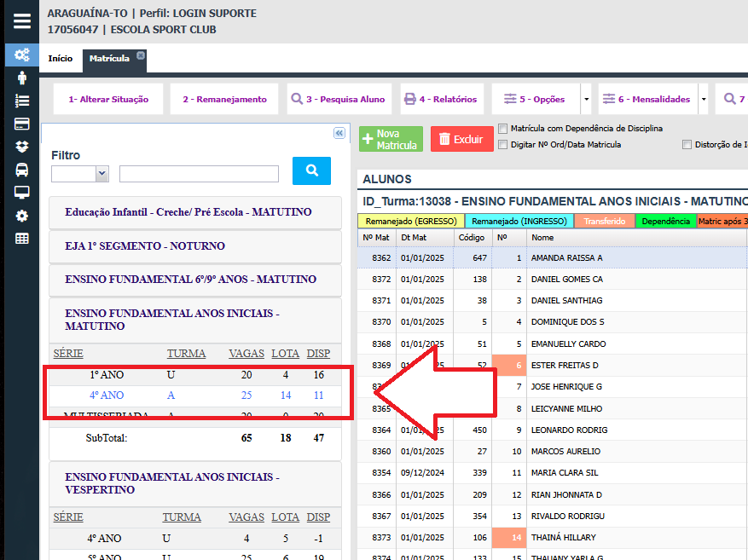Expand Educação Infantil - Creche/ Pré Escola - MATUTINO
This screenshot has height=560, width=748.
pyautogui.click(x=195, y=212)
